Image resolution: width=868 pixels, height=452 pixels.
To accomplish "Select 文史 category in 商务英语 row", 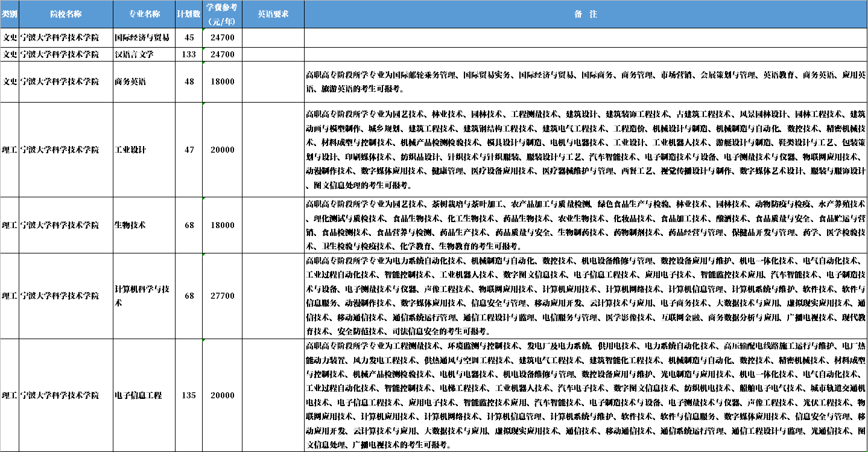I will point(9,82).
